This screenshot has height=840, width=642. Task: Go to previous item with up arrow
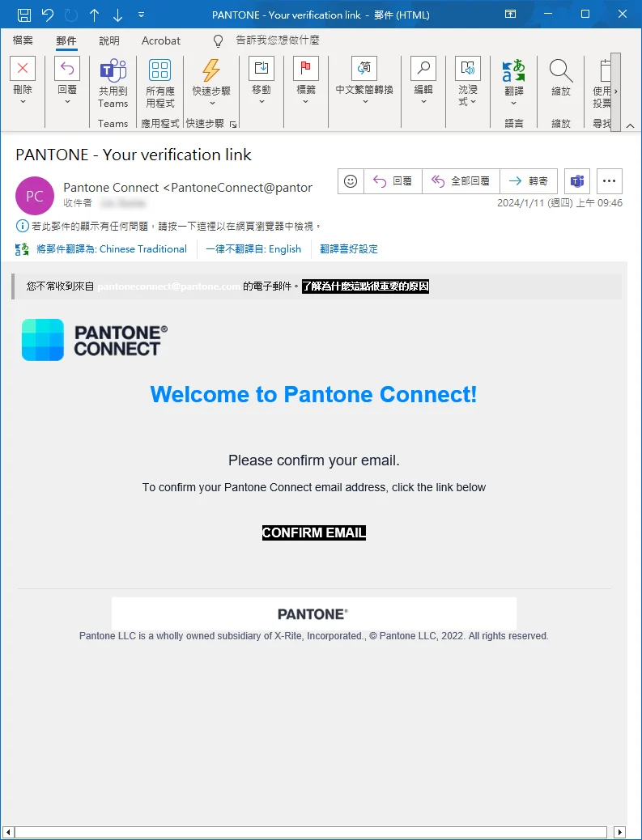tap(95, 15)
